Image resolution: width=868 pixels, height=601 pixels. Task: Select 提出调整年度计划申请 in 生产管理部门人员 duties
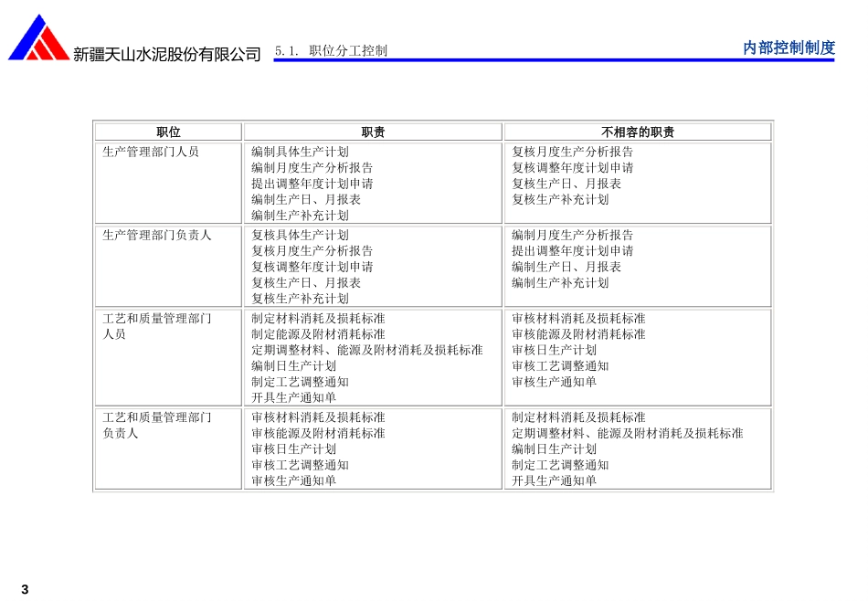[x=312, y=184]
